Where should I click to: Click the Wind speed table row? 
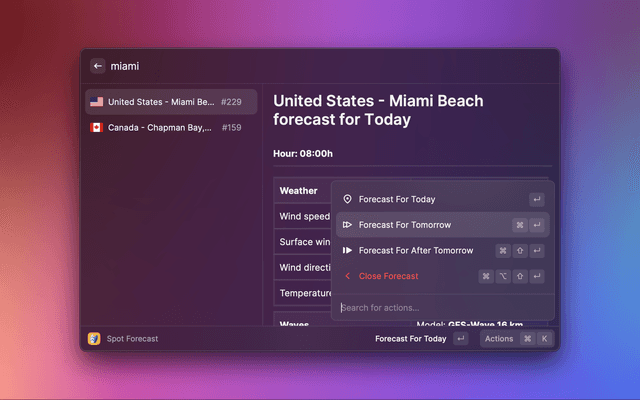coord(303,216)
